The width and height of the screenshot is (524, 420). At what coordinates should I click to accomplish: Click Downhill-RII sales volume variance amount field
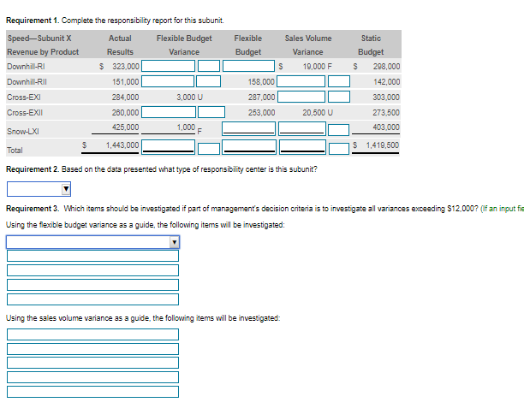click(x=301, y=81)
